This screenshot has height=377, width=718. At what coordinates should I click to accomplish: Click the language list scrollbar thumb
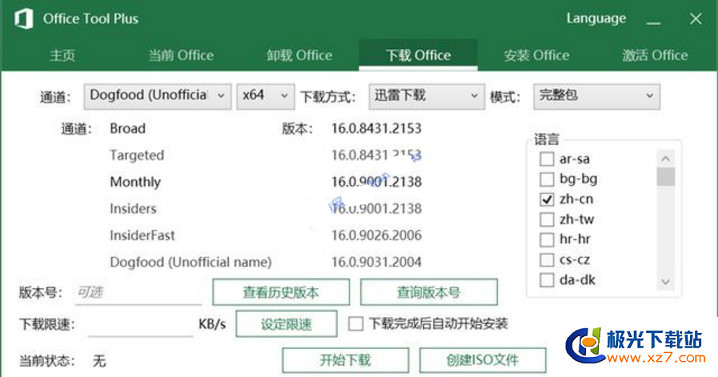tap(666, 177)
